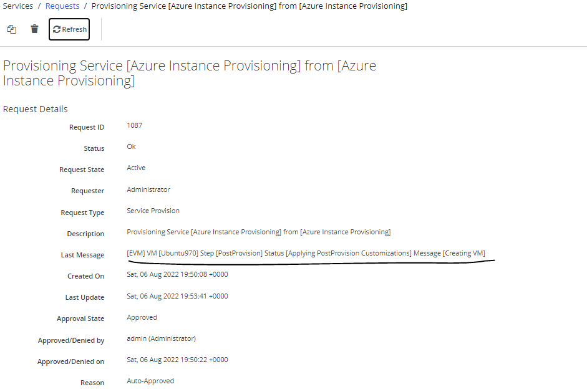The height and width of the screenshot is (392, 587).
Task: Click the Description label
Action: tap(85, 234)
